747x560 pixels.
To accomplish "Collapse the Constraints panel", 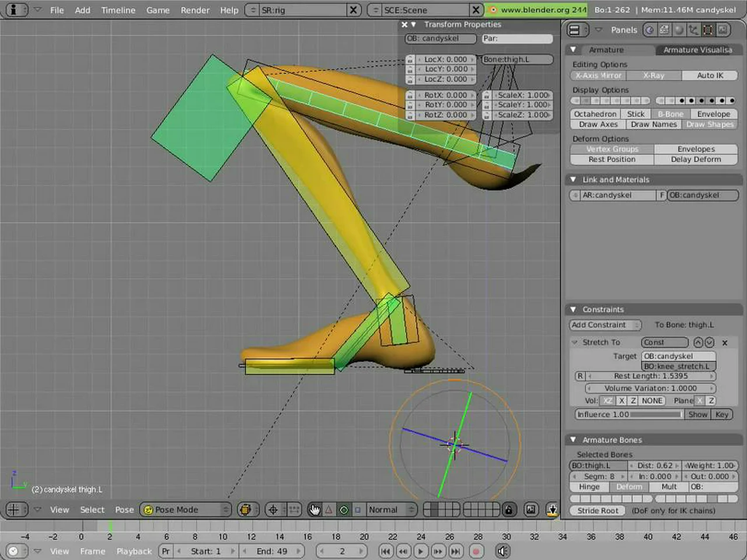I will pyautogui.click(x=573, y=310).
